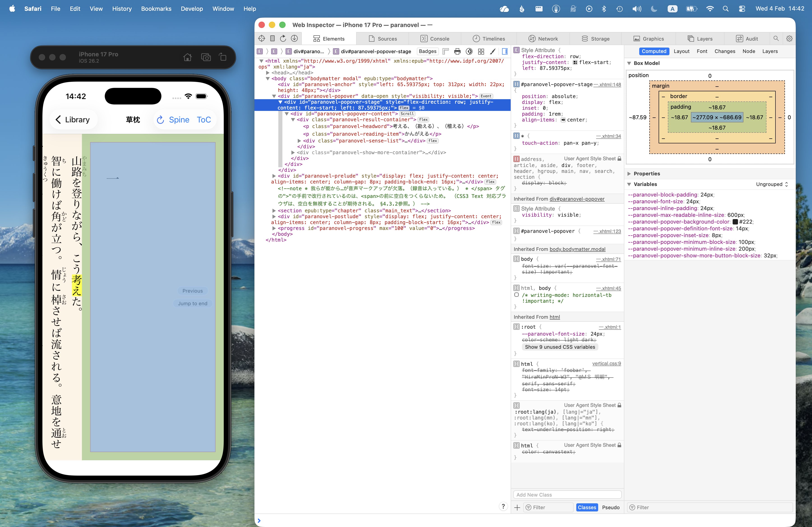Select the Font sidebar panel
The width and height of the screenshot is (812, 527).
tap(702, 51)
